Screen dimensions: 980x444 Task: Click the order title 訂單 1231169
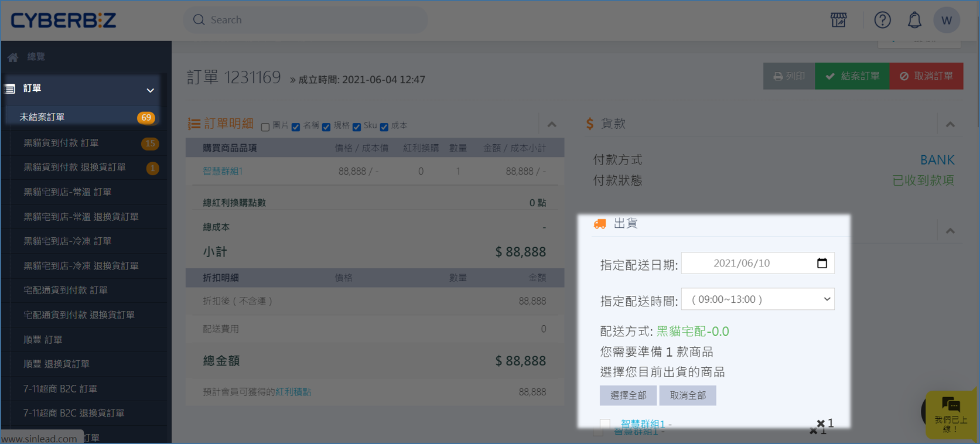point(234,77)
